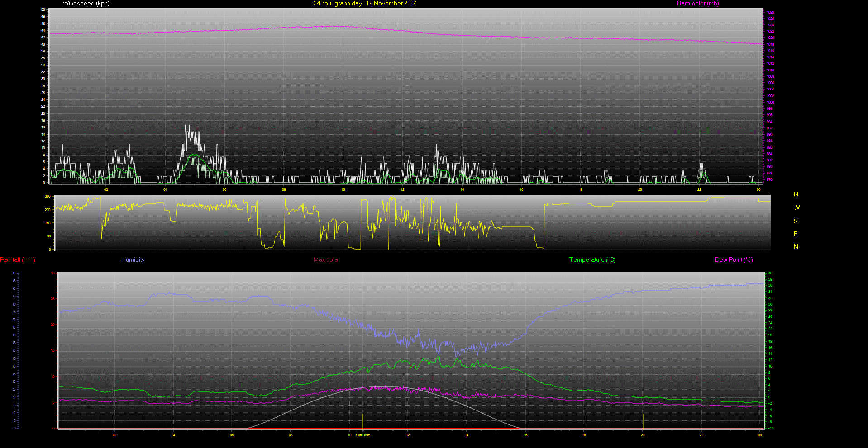
Task: Click the 'Windspeed (kph)' title label
Action: [x=86, y=4]
